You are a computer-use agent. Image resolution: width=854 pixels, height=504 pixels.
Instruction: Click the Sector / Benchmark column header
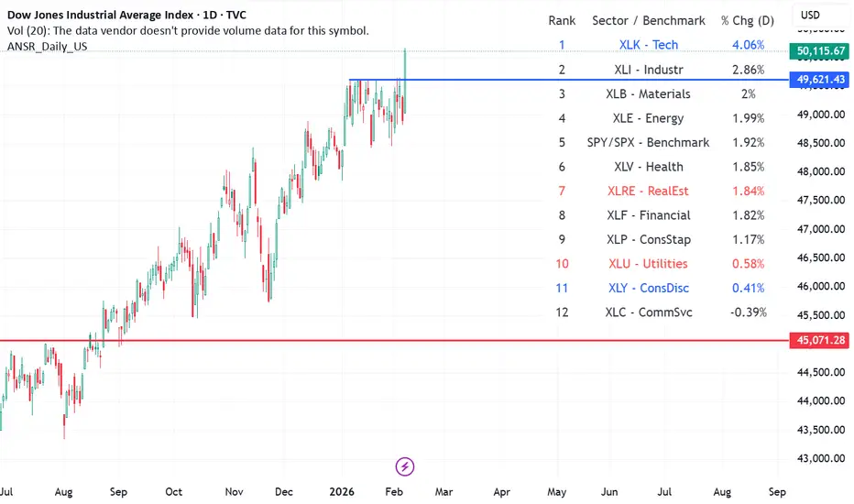pos(648,20)
